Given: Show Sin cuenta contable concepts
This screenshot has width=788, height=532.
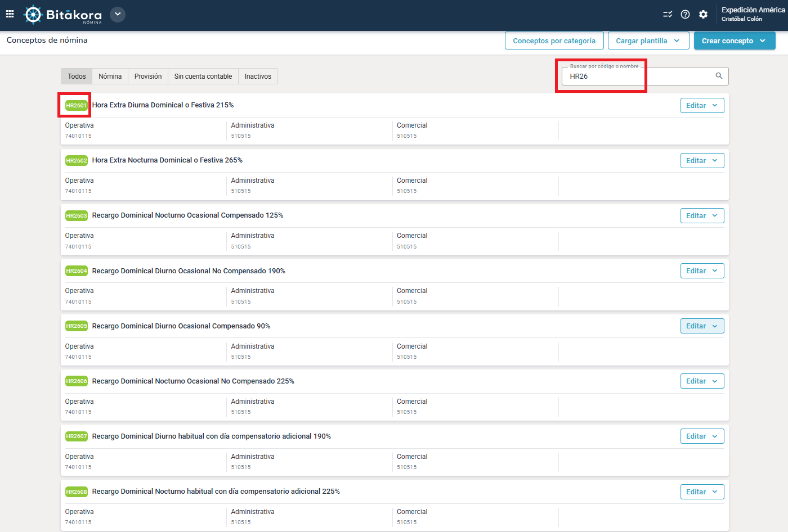Looking at the screenshot, I should pos(203,76).
